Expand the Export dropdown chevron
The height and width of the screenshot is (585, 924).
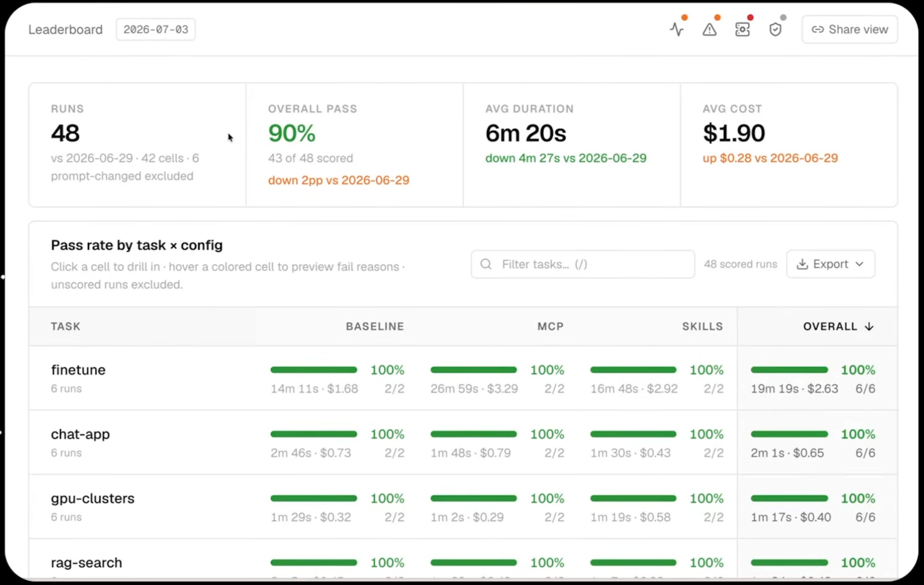[x=859, y=264]
